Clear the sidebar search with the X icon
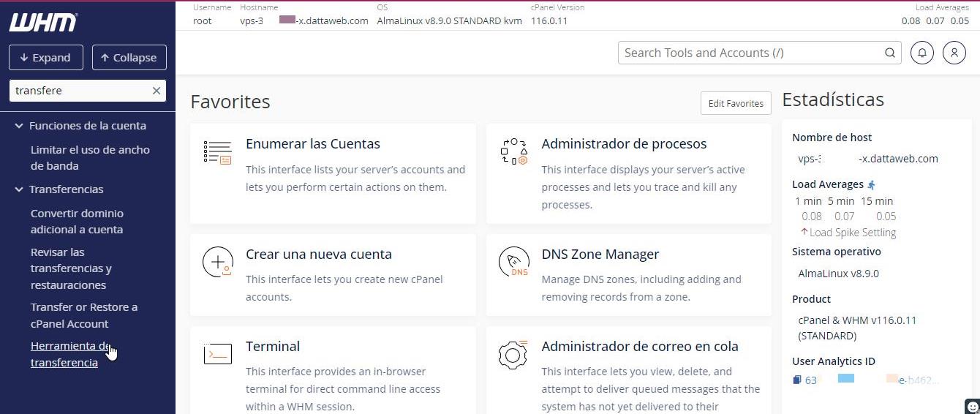Screen dimensions: 980x414 click(x=156, y=91)
